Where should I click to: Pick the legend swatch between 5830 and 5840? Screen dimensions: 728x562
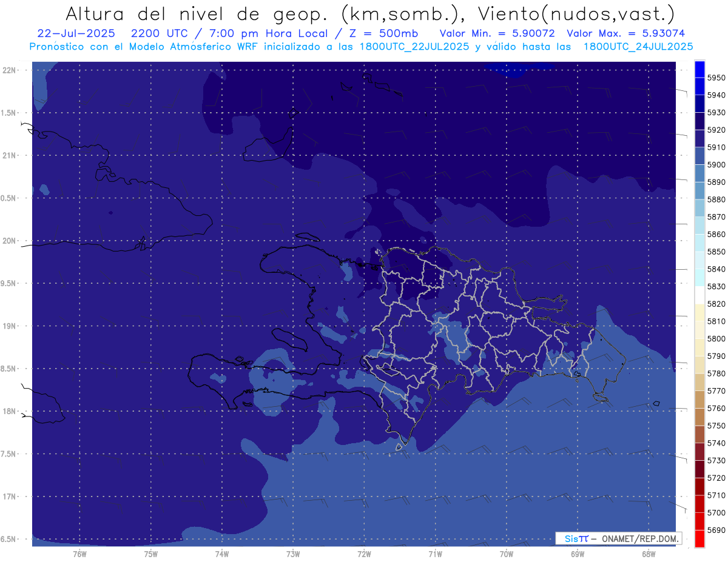[699, 278]
